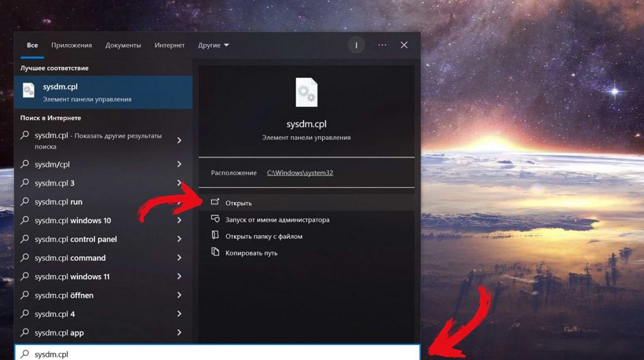Expand arrow for sysdm.cpl 4
Screen dimensions: 644x360
tap(179, 314)
